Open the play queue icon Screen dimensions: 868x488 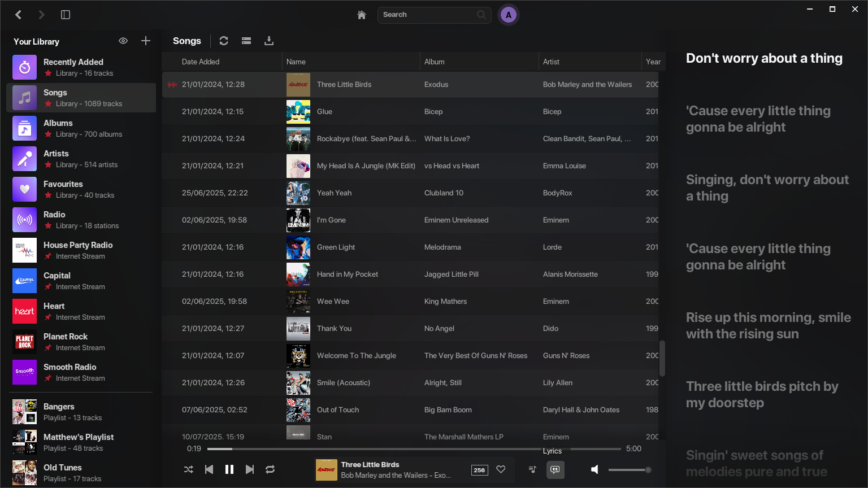[532, 469]
